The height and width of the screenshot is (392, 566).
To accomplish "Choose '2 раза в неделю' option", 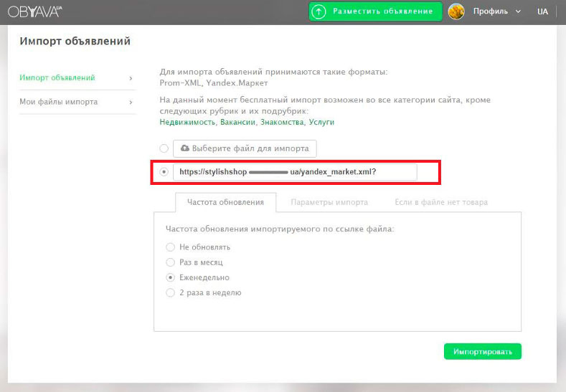I will [170, 292].
